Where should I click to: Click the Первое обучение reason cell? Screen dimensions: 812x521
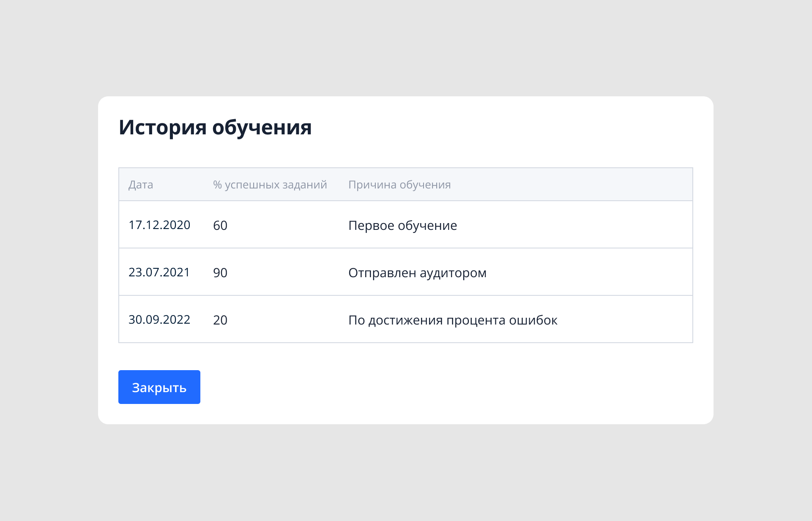coord(402,225)
